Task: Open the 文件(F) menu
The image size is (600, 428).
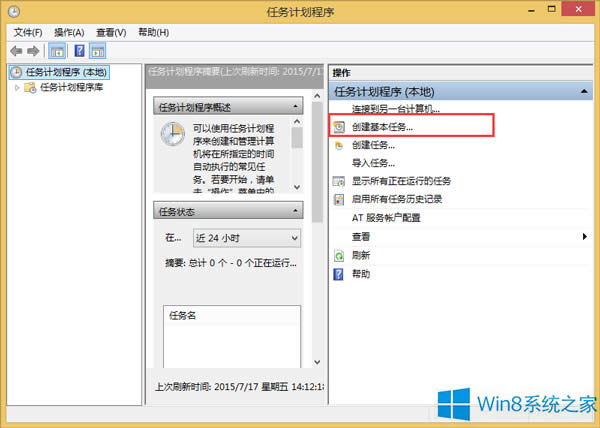Action: point(28,33)
